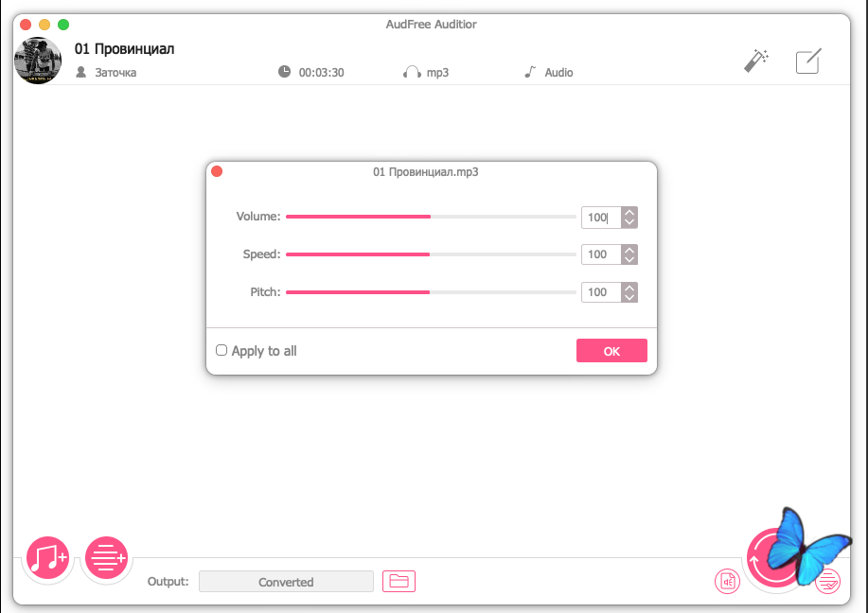Increase Volume with the up stepper arrow
Screen dimensions: 868x613
629,212
